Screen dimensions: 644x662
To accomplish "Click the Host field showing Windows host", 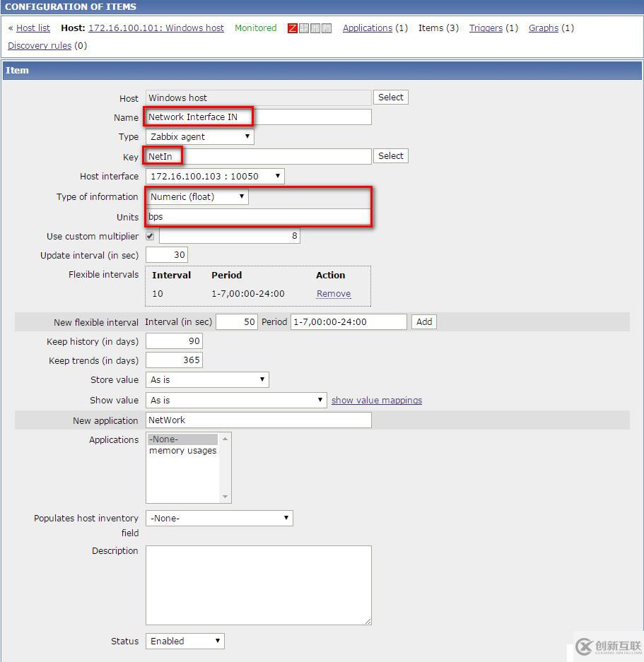I will point(259,97).
